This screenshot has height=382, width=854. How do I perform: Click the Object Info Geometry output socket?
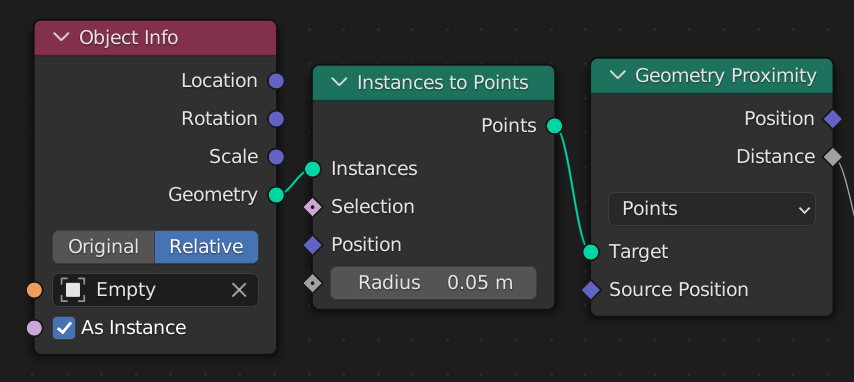click(x=277, y=195)
